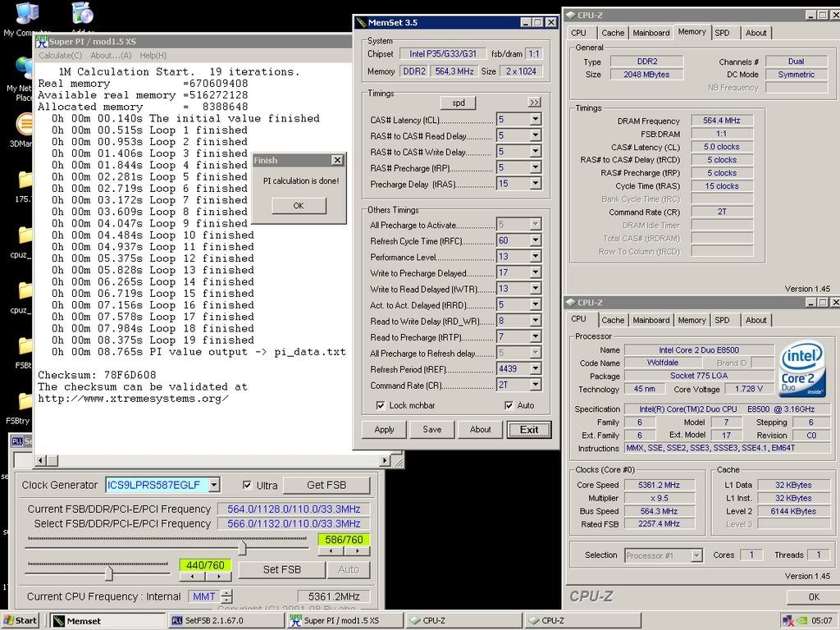The height and width of the screenshot is (630, 840).
Task: Switch to SPD tab in upper CPU-Z
Action: click(x=722, y=33)
